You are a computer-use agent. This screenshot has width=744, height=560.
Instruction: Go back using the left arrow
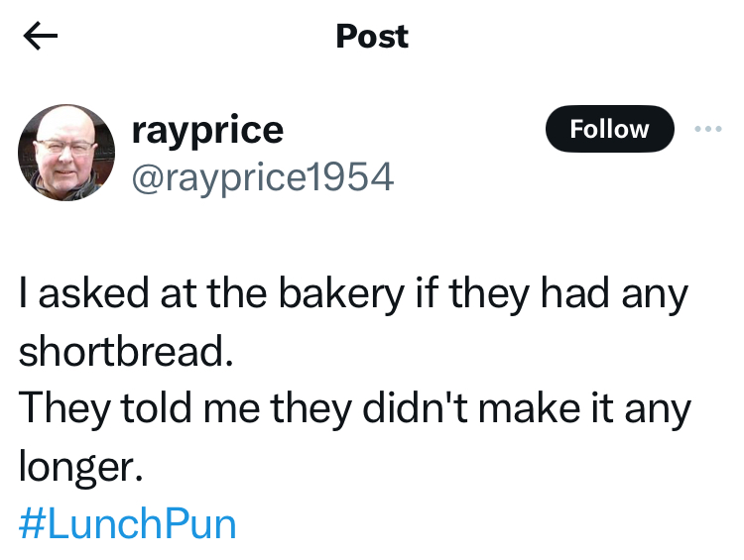(41, 37)
